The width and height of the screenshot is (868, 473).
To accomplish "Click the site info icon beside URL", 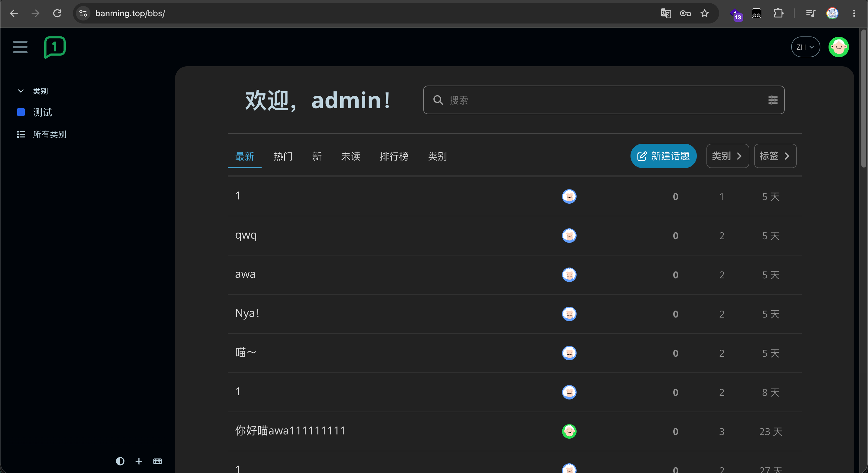I will click(x=83, y=13).
